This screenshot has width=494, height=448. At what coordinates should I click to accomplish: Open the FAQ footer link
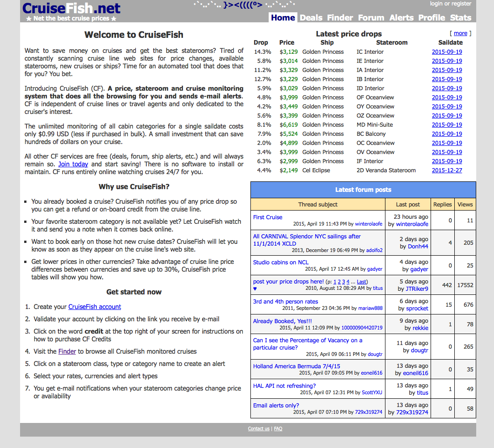click(x=278, y=428)
